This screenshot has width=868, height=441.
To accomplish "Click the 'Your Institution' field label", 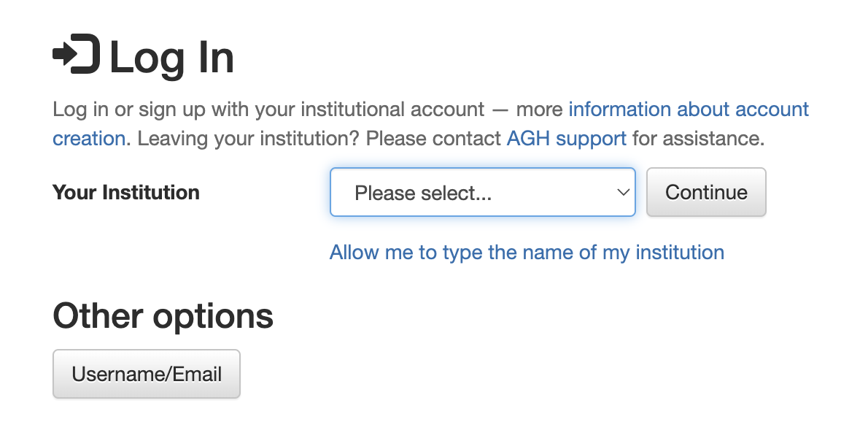I will pyautogui.click(x=126, y=192).
